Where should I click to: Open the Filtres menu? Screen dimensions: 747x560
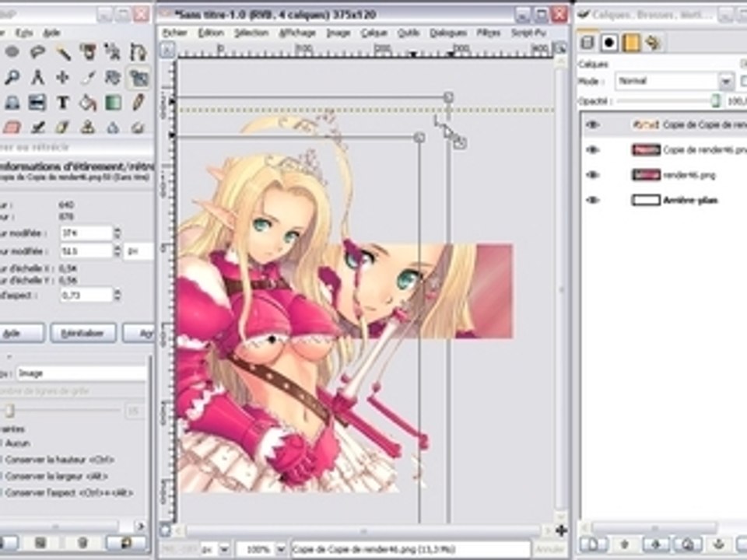489,33
